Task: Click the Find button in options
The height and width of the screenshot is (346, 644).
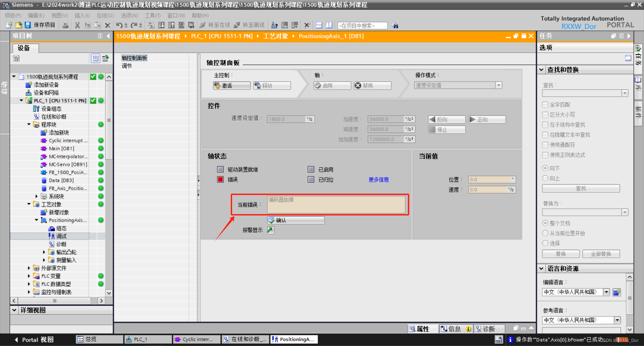Action: click(x=581, y=189)
